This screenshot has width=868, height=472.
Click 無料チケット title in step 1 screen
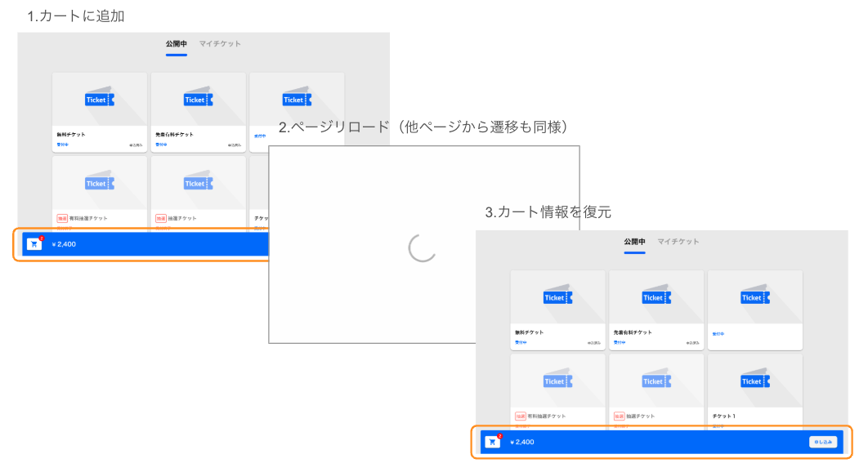pyautogui.click(x=71, y=135)
